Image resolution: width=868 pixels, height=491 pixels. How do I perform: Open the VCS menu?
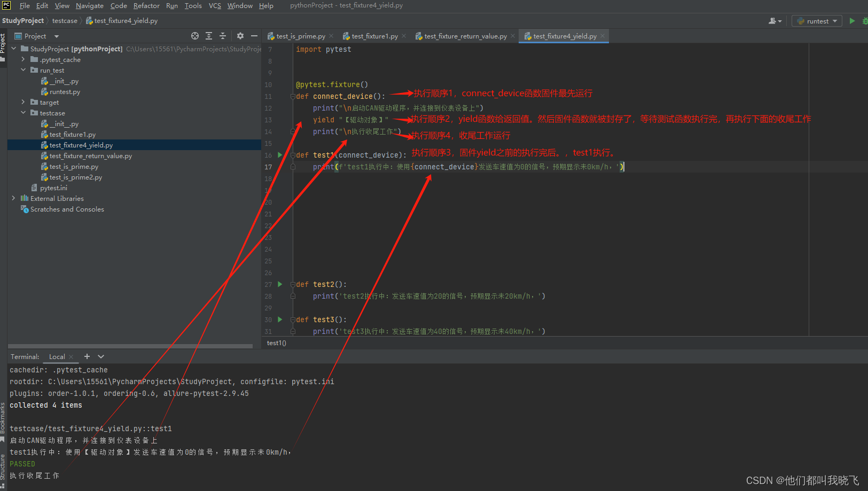click(x=215, y=5)
